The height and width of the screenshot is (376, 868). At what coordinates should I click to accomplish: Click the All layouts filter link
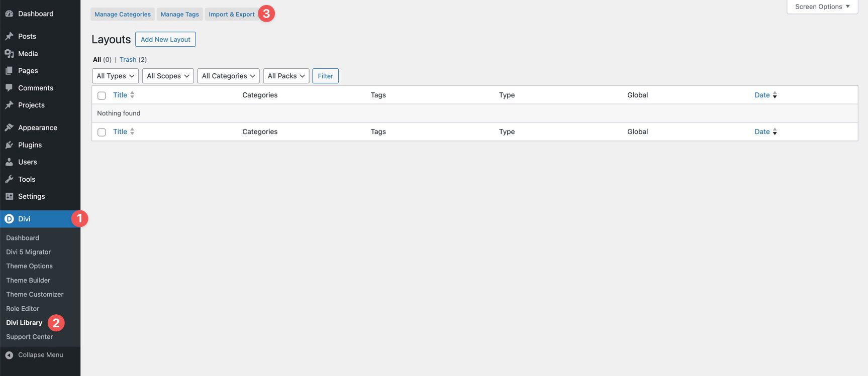[x=97, y=59]
